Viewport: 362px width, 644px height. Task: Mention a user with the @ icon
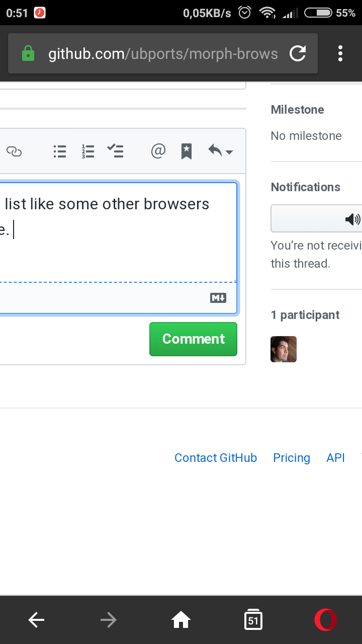click(x=158, y=151)
